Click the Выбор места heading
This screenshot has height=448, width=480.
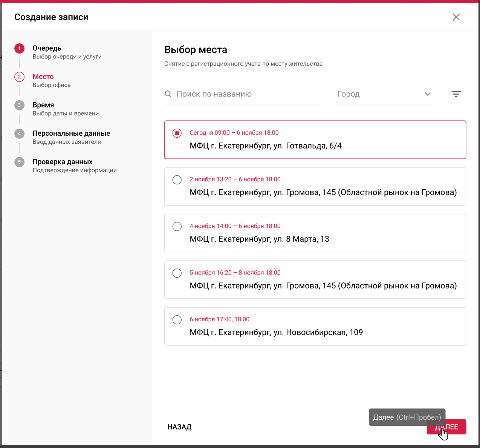pos(196,50)
